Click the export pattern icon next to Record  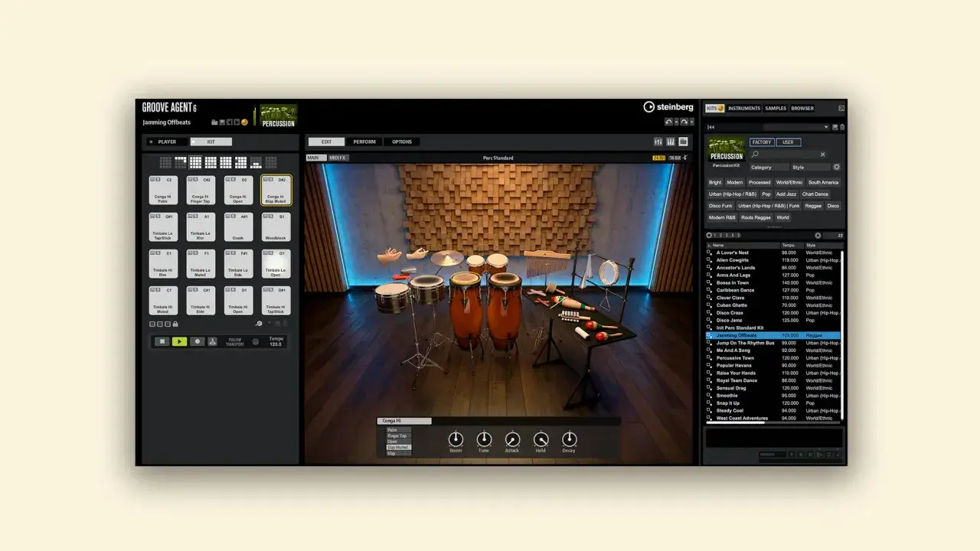coord(213,341)
